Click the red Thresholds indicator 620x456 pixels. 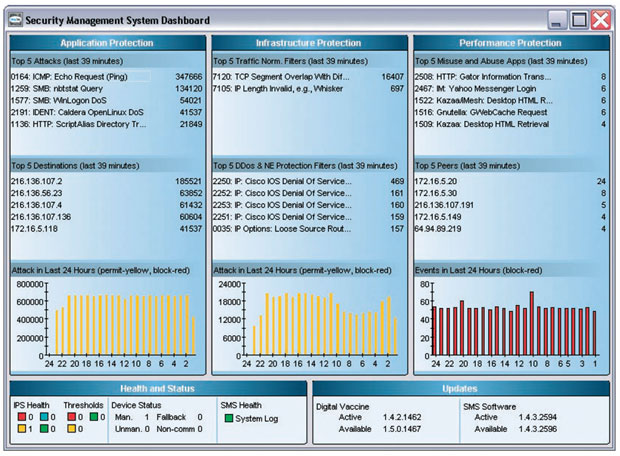tap(71, 417)
